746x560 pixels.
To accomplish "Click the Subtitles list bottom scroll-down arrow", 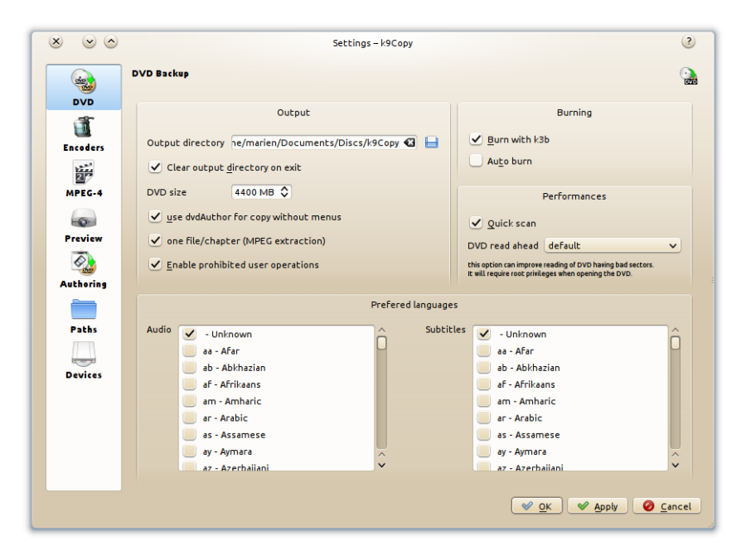I will (676, 466).
